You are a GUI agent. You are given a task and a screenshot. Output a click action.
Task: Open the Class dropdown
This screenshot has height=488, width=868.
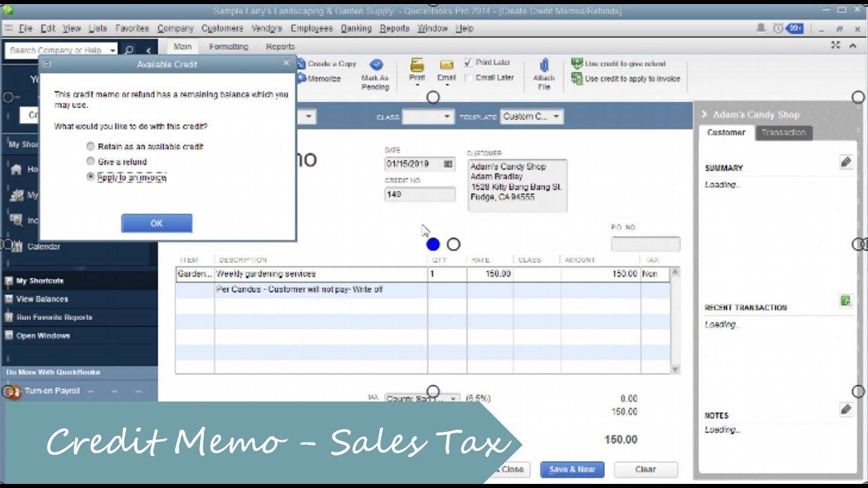pyautogui.click(x=428, y=117)
